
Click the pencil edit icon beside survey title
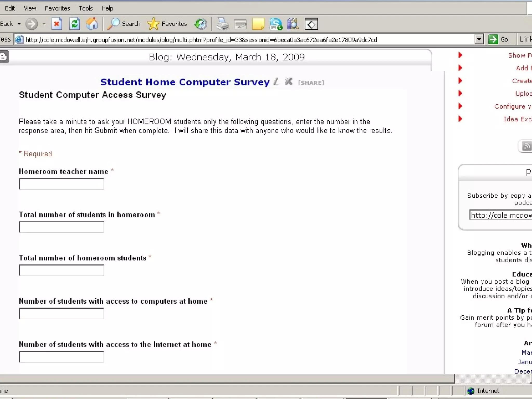(276, 82)
